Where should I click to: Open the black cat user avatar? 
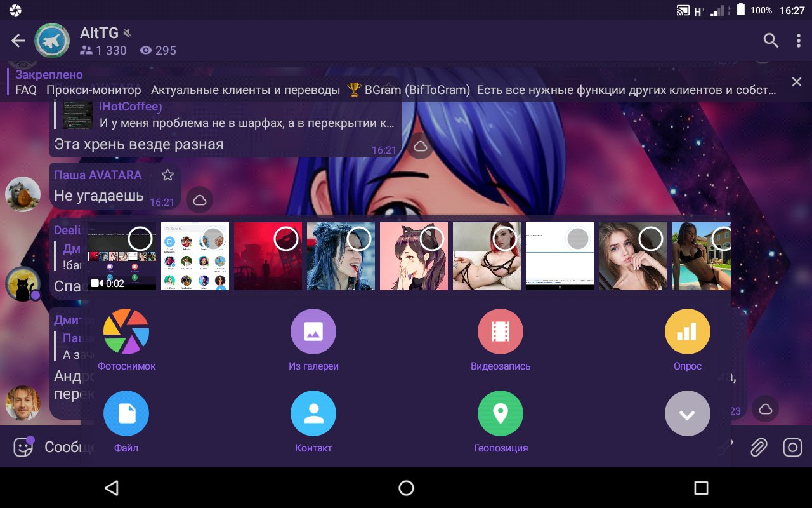point(23,284)
